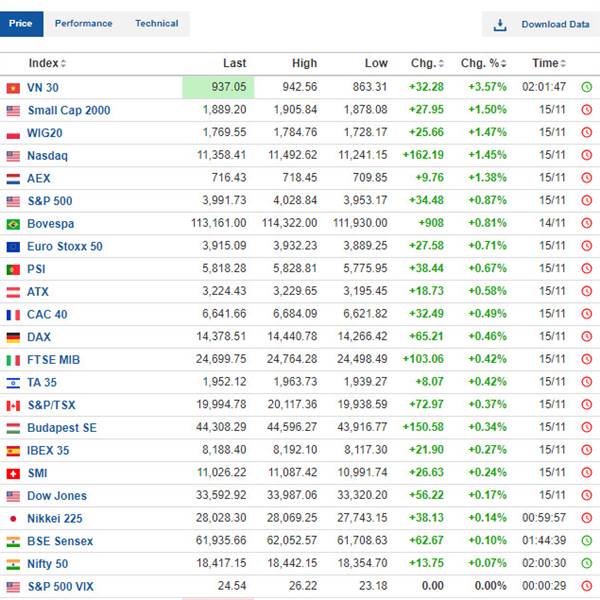The width and height of the screenshot is (600, 600).
Task: Open the VN 30 index link
Action: pos(43,88)
